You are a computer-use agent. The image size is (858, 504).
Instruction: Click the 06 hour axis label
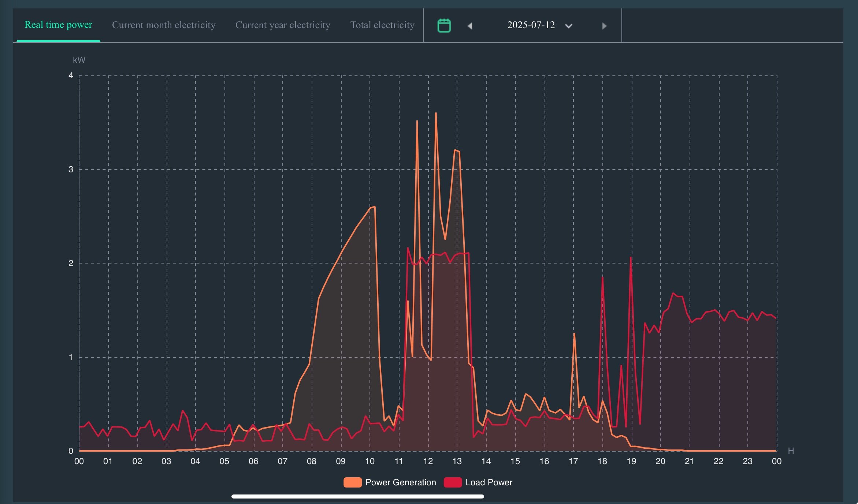coord(253,461)
